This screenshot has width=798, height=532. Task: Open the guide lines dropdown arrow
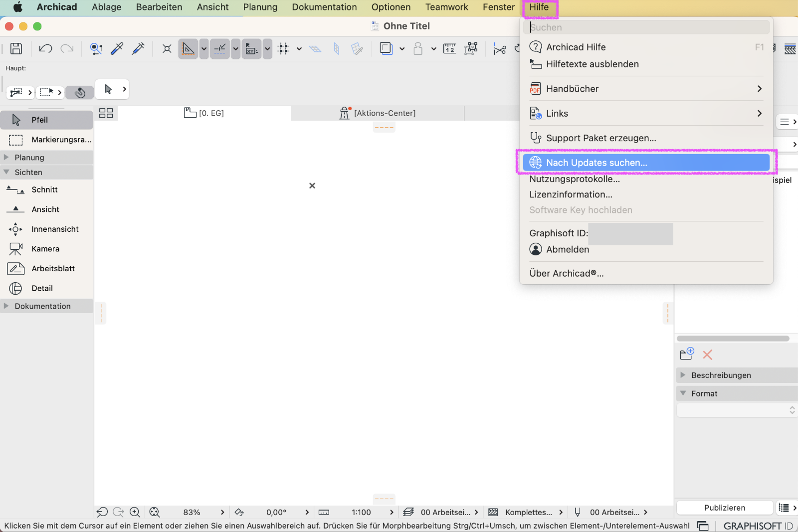pyautogui.click(x=204, y=49)
